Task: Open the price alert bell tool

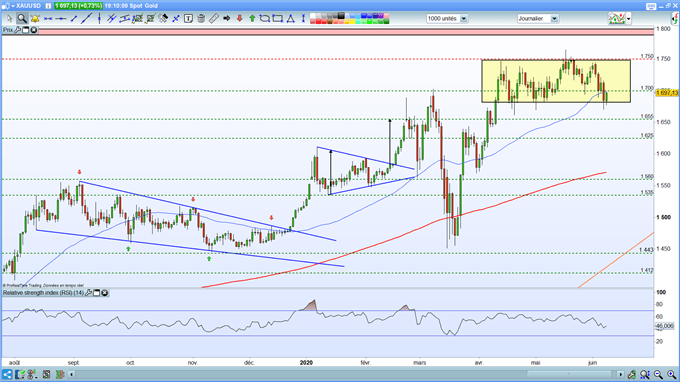Action: pos(35,19)
